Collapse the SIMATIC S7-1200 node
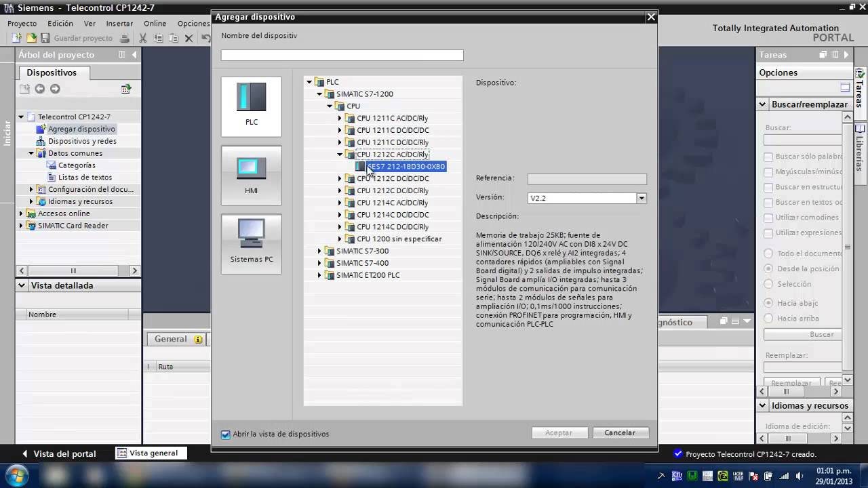 tap(319, 94)
